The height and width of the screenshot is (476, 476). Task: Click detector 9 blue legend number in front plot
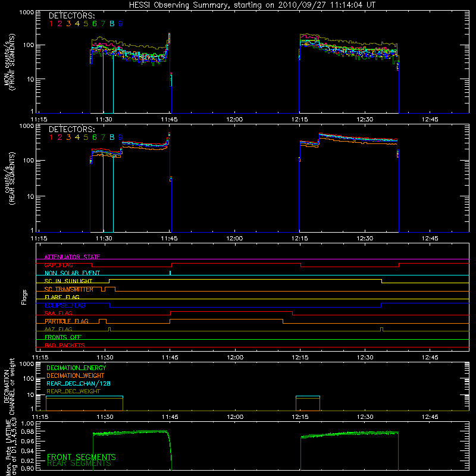(x=121, y=24)
